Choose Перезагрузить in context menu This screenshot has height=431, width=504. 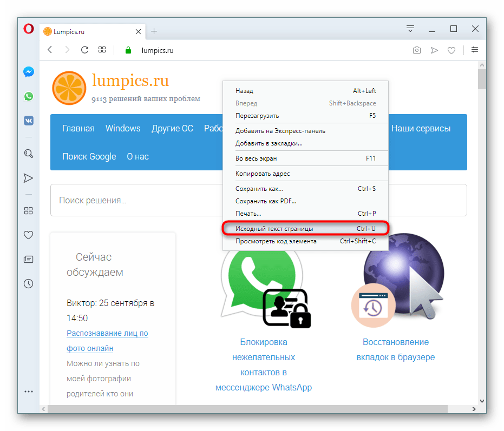point(305,116)
